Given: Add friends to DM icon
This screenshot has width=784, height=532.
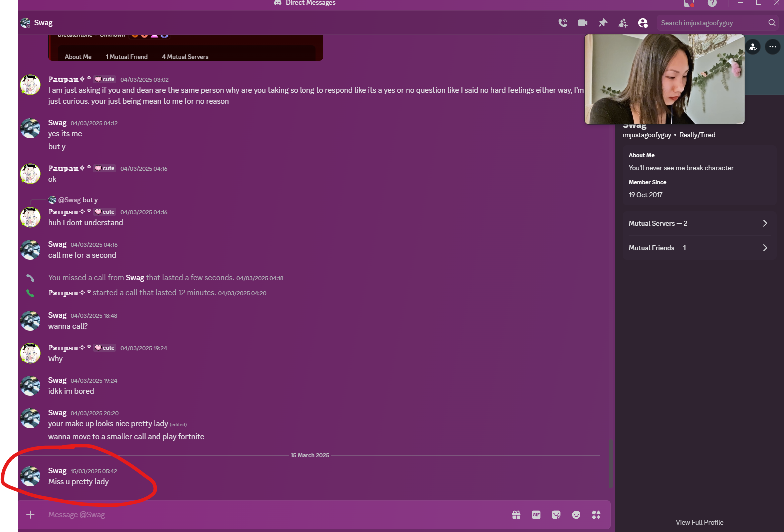Looking at the screenshot, I should click(x=623, y=23).
